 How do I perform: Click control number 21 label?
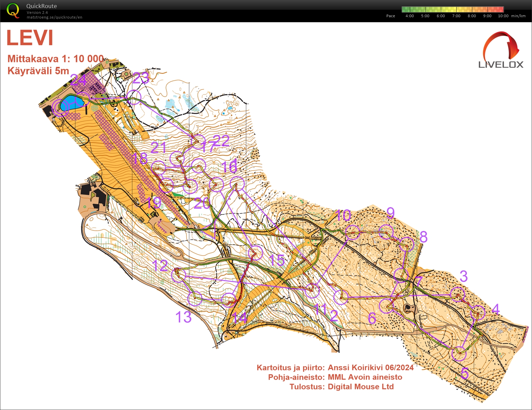(x=159, y=148)
